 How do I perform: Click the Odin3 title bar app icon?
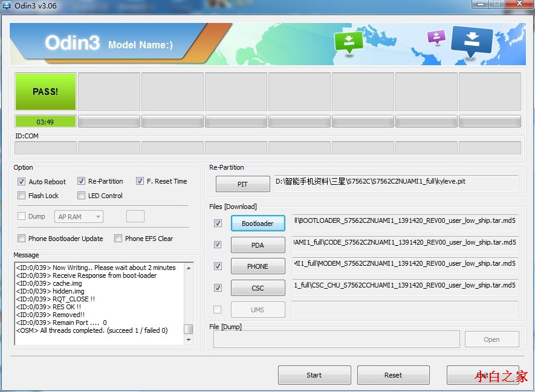coord(7,5)
